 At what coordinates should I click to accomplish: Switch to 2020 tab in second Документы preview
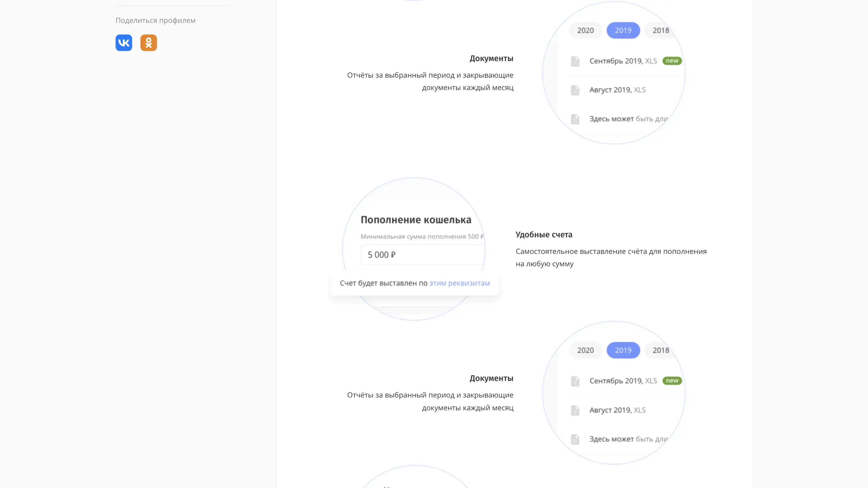coord(585,350)
